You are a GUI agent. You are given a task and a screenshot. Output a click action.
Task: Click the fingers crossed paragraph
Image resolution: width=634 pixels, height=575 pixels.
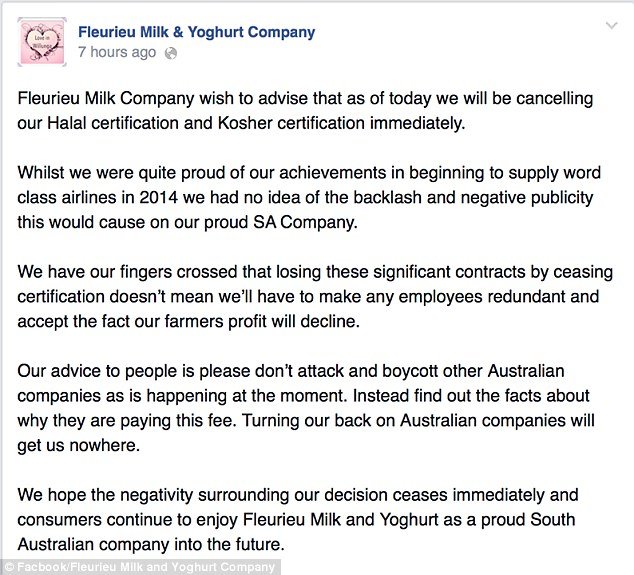click(x=315, y=296)
